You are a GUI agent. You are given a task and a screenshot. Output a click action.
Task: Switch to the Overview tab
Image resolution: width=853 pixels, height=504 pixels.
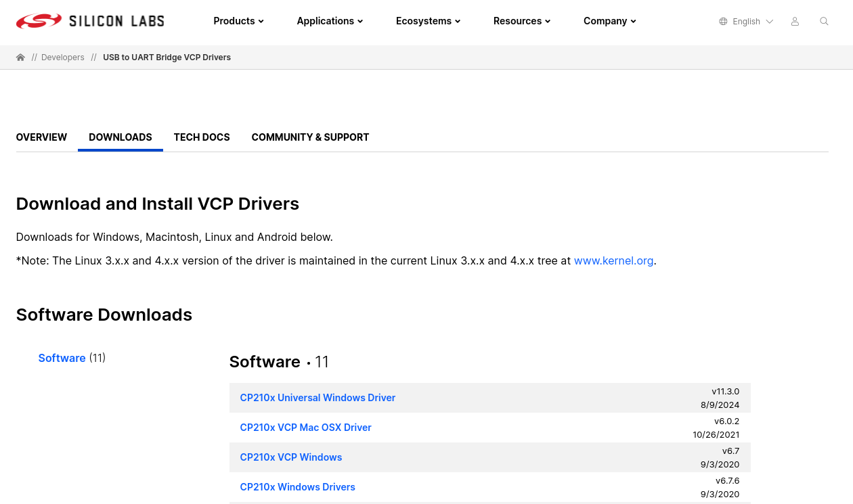click(x=41, y=137)
